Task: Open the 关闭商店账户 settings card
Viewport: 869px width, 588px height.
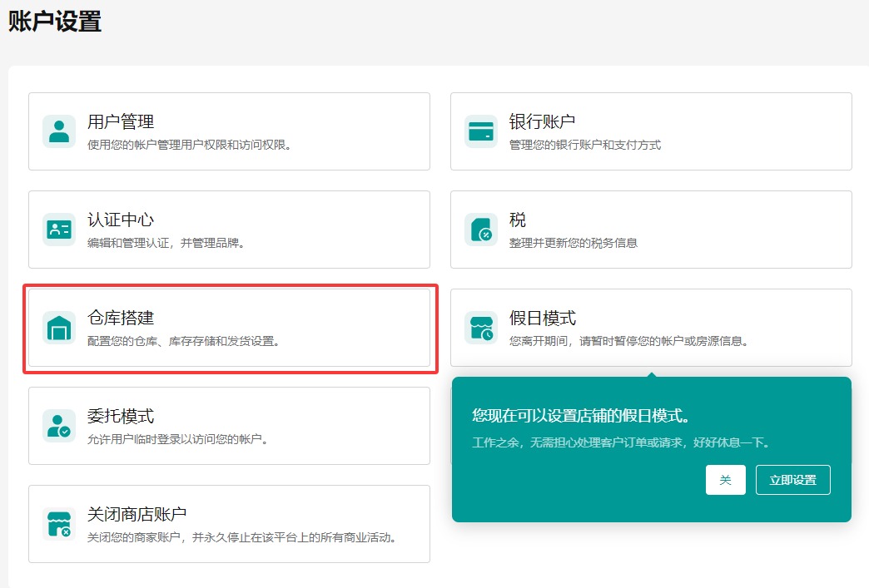Action: [x=229, y=524]
